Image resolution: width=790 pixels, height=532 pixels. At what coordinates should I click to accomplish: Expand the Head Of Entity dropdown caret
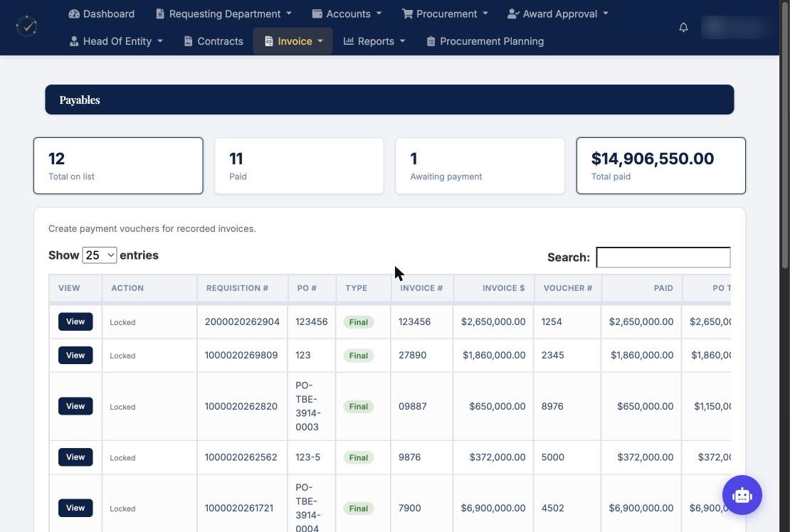click(160, 41)
